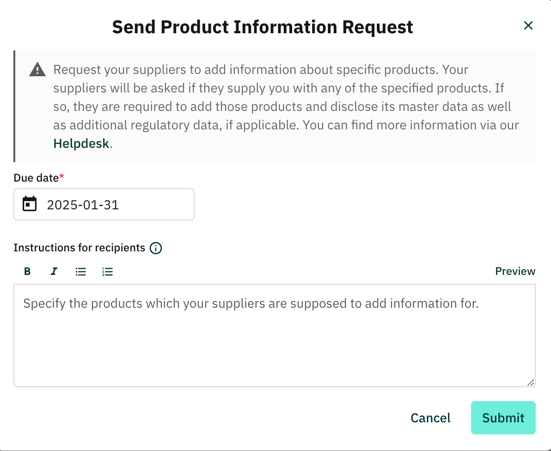Select the due date field showing 2025-01-31
Image resolution: width=551 pixels, height=451 pixels.
[104, 204]
